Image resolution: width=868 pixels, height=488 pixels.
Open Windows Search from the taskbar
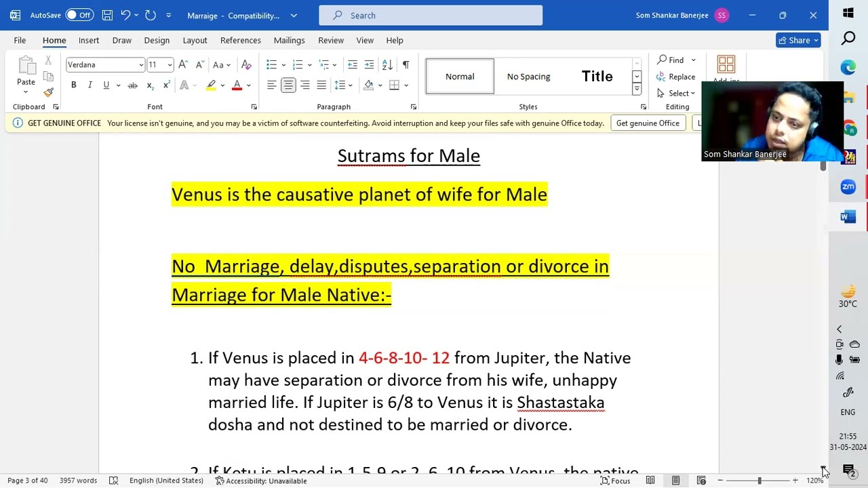[x=848, y=39]
